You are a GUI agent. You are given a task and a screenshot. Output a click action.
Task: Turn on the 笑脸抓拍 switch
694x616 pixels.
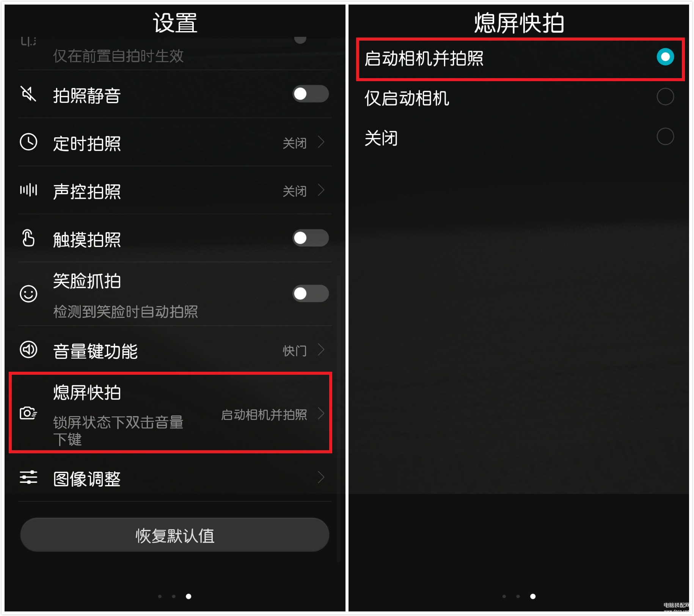click(x=311, y=294)
